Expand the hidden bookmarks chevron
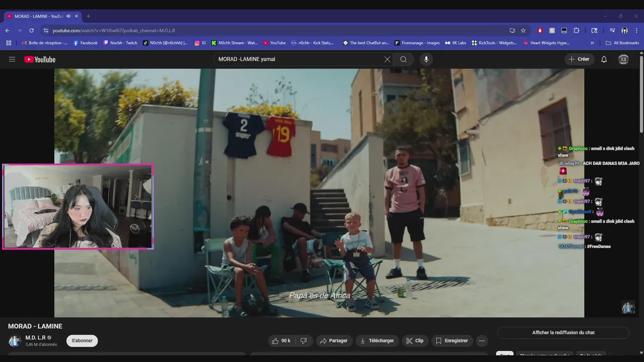Image resolution: width=644 pixels, height=362 pixels. coord(592,43)
